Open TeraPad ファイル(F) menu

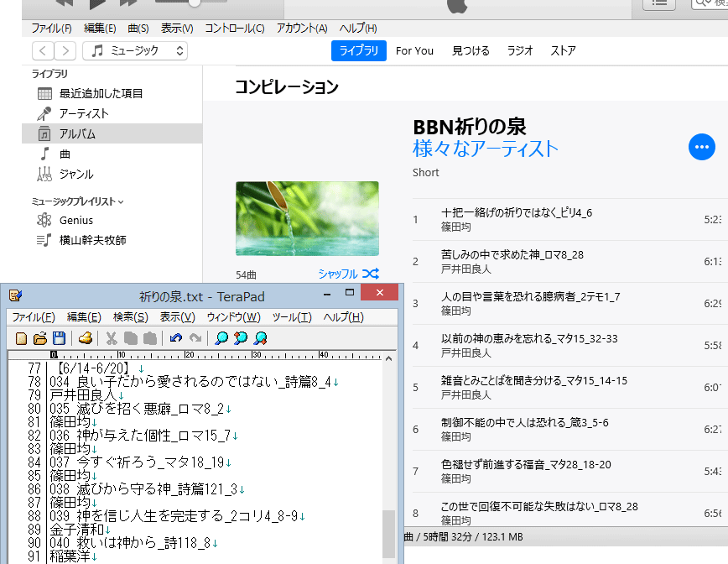coord(34,317)
